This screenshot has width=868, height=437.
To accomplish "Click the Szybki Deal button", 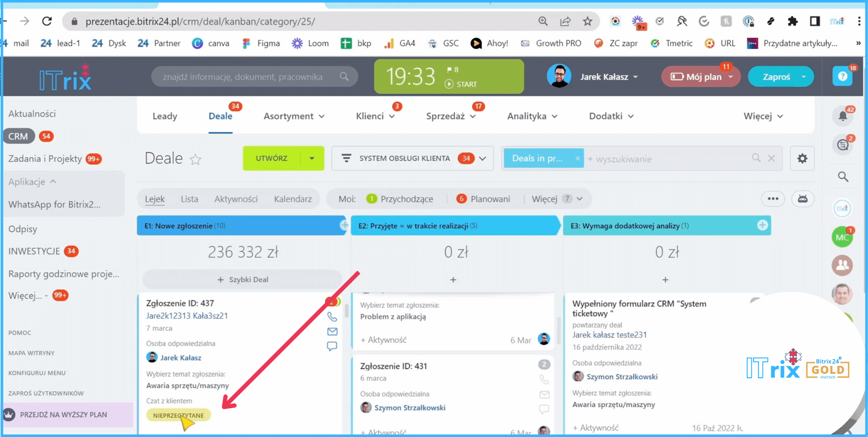I will point(243,280).
